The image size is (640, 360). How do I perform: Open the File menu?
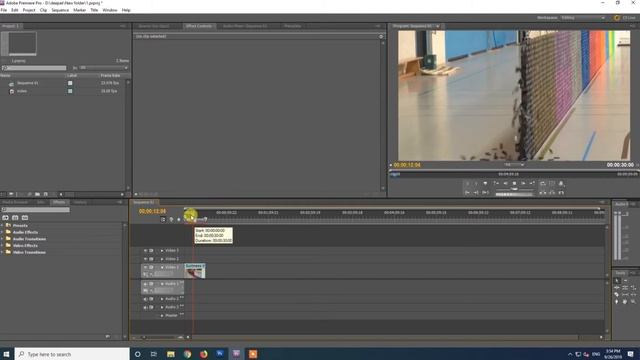pos(4,10)
